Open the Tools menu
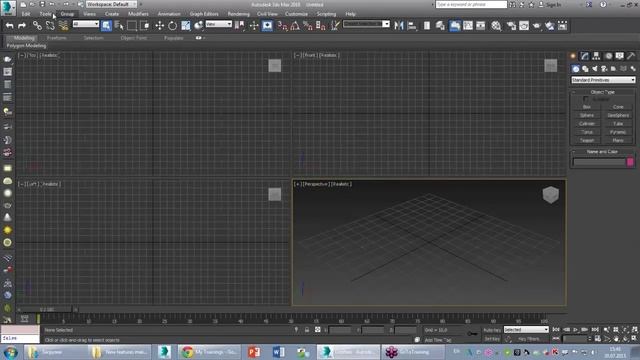 (x=45, y=14)
